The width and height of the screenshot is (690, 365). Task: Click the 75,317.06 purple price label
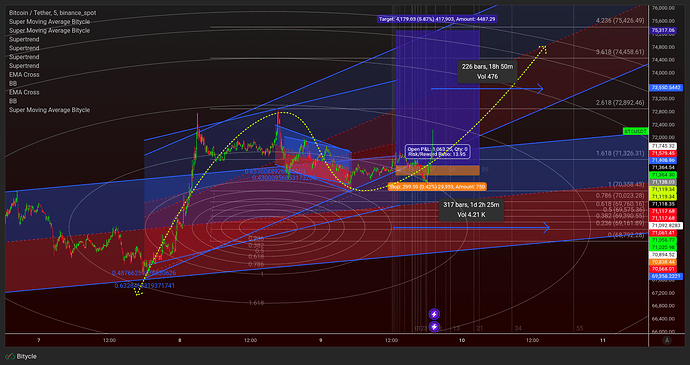pos(663,30)
